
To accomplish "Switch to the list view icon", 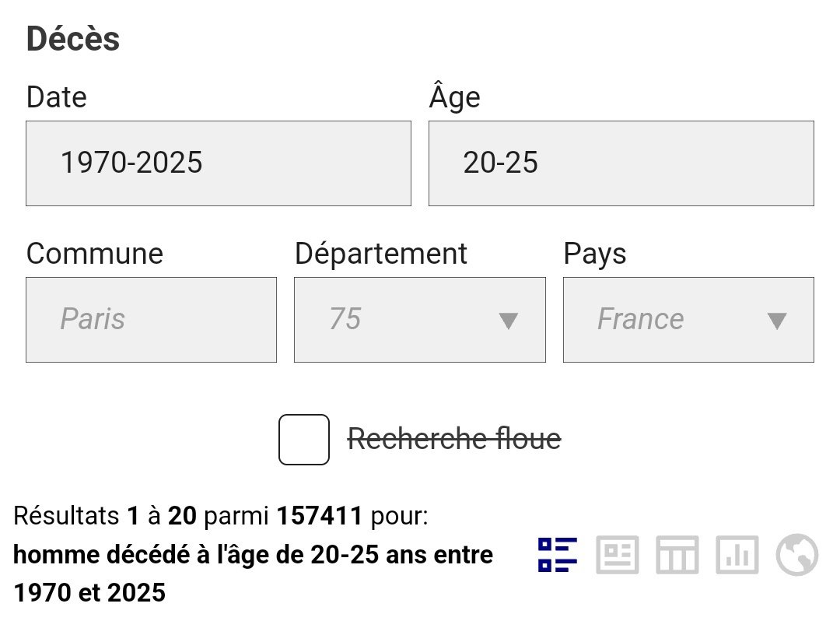I will (x=558, y=555).
